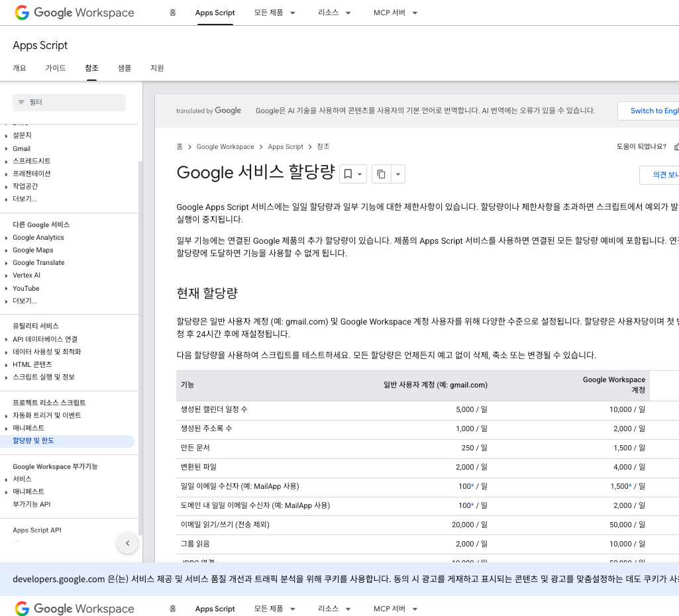Select the 홈 item in top header

[172, 13]
